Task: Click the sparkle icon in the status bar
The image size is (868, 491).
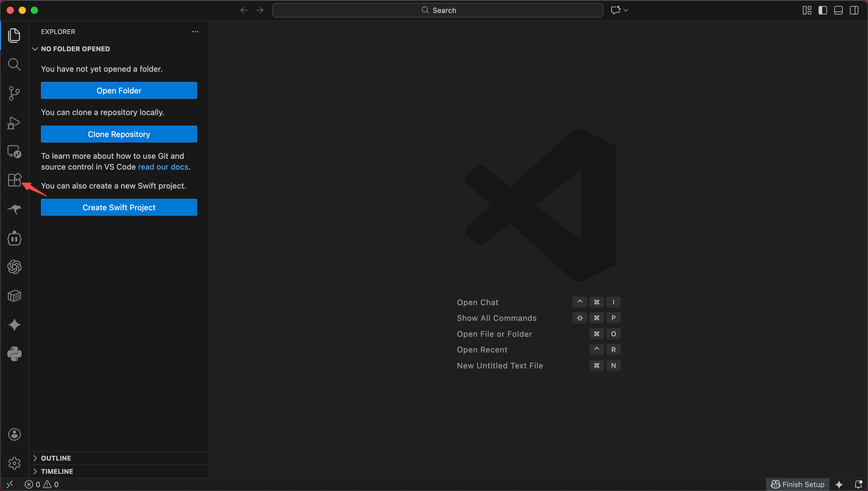Action: point(839,485)
